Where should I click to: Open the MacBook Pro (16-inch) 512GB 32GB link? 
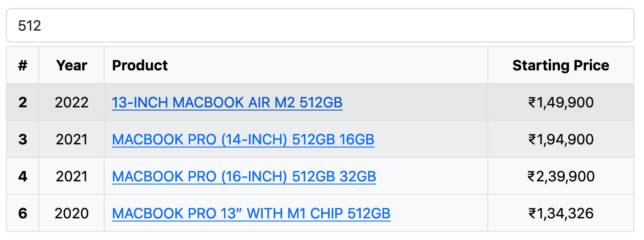(x=244, y=176)
